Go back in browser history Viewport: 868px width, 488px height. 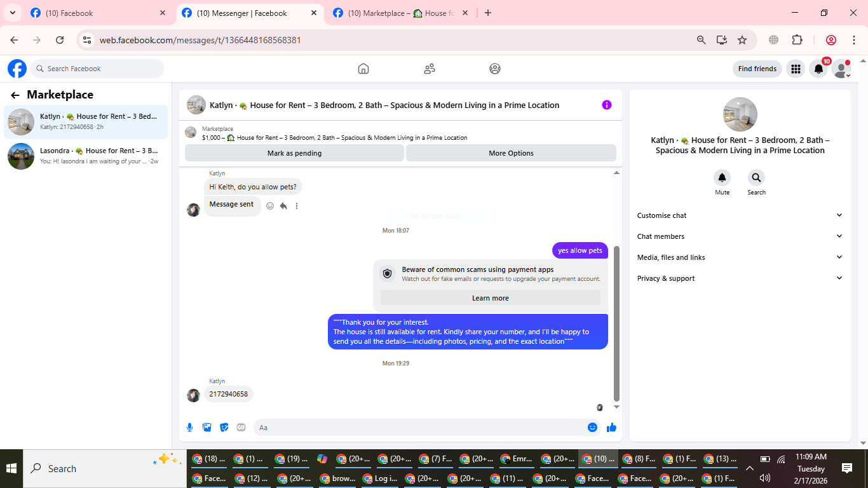pos(14,40)
